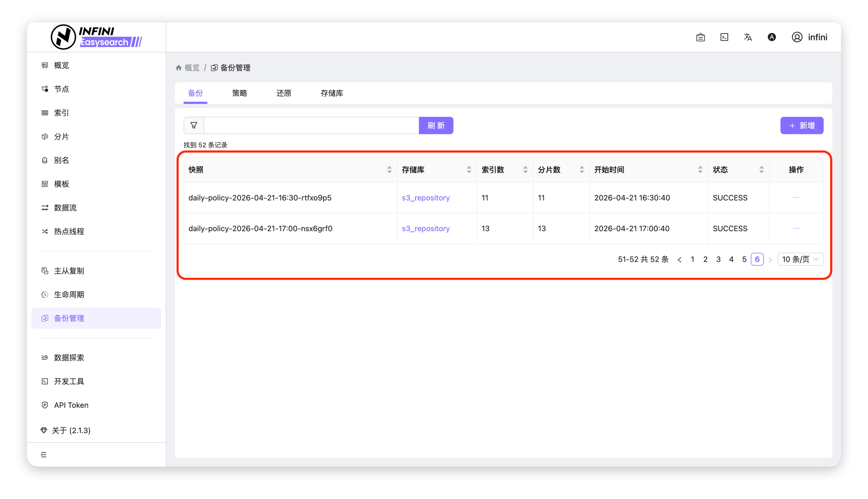This screenshot has height=499, width=868.
Task: Click the snapshot filter search field
Action: tap(311, 125)
